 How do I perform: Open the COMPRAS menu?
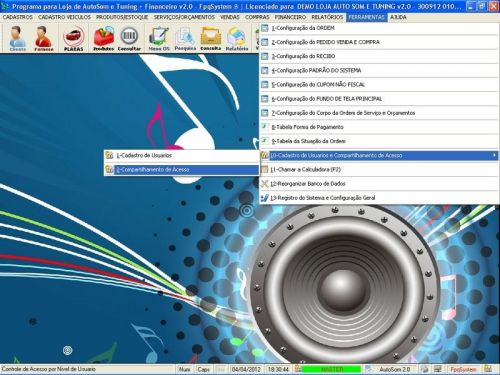tap(257, 17)
